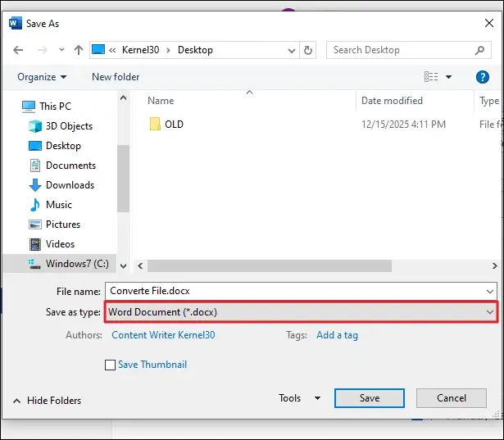This screenshot has width=504, height=440.
Task: Click the computer icon in address bar
Action: (x=98, y=50)
